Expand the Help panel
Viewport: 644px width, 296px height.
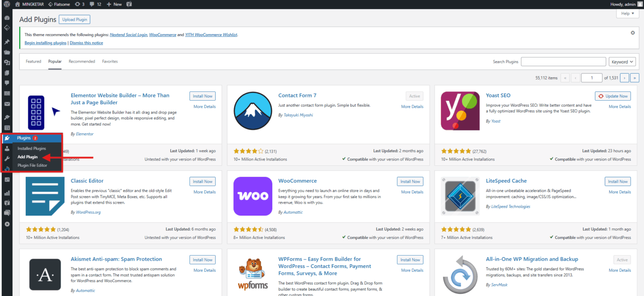[627, 14]
